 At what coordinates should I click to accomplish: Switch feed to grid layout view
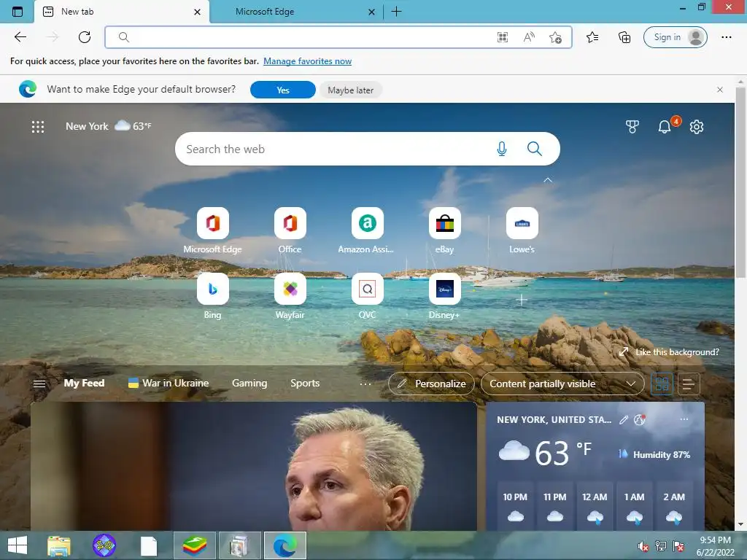(x=662, y=384)
